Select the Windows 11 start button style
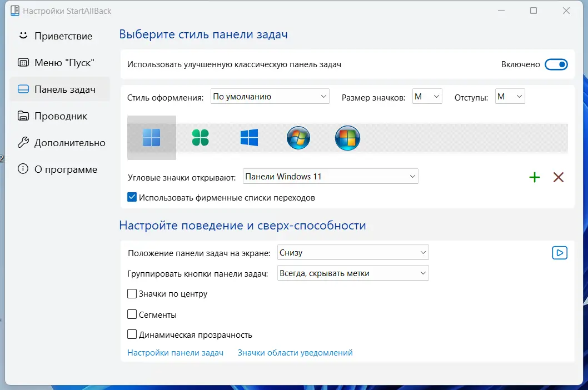 152,138
